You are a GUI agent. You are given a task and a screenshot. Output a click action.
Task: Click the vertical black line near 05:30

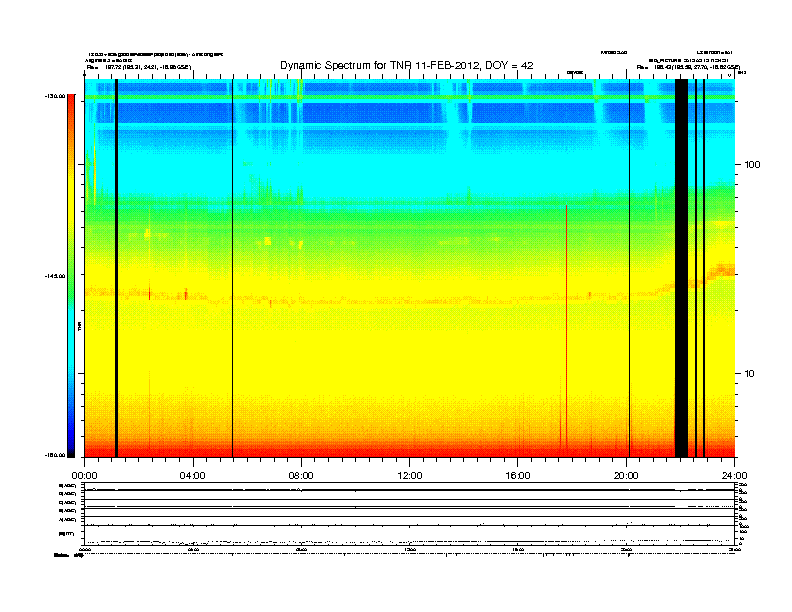(x=232, y=268)
